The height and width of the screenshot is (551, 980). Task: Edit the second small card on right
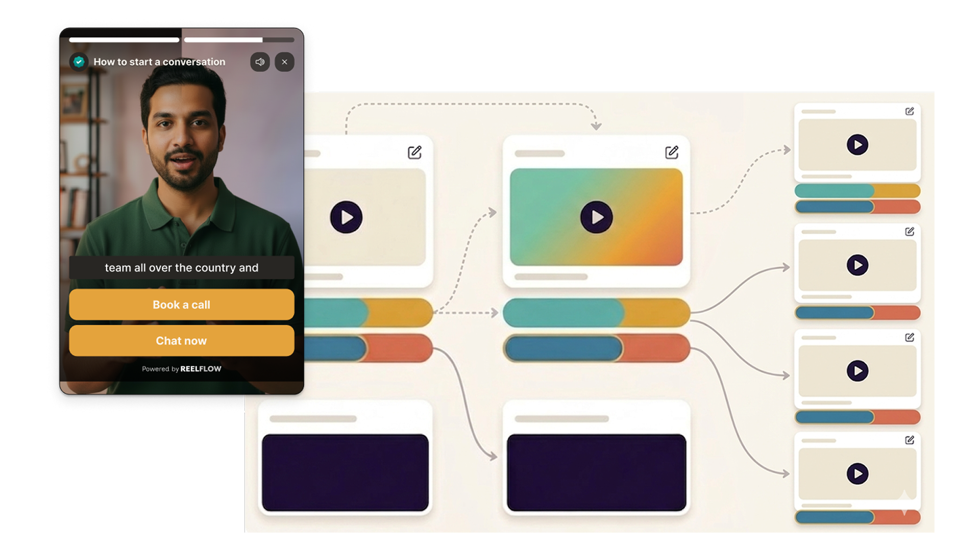[x=910, y=232]
